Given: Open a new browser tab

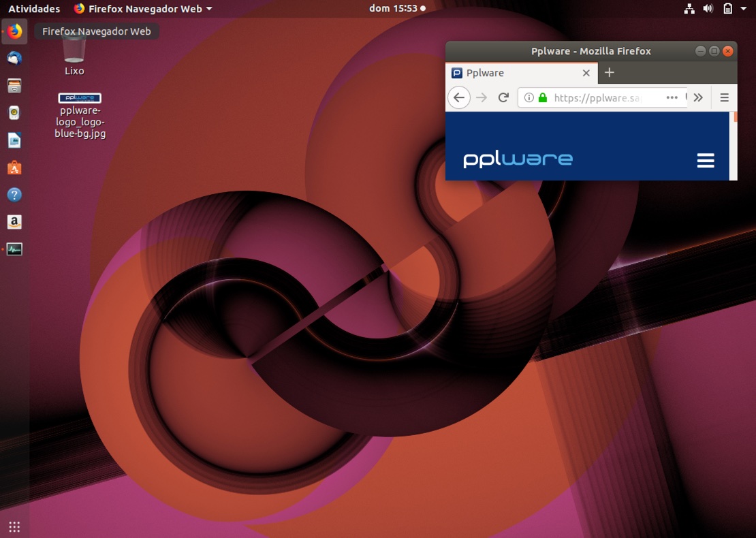Looking at the screenshot, I should (x=609, y=72).
